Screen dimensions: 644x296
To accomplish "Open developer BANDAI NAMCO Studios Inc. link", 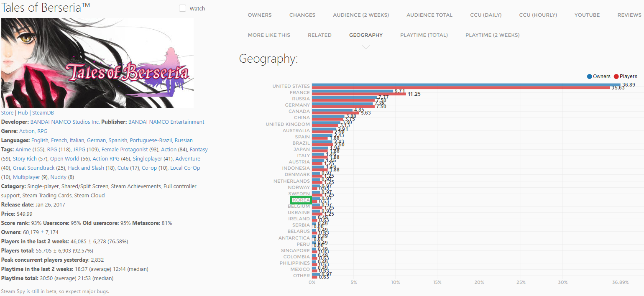I will [65, 122].
